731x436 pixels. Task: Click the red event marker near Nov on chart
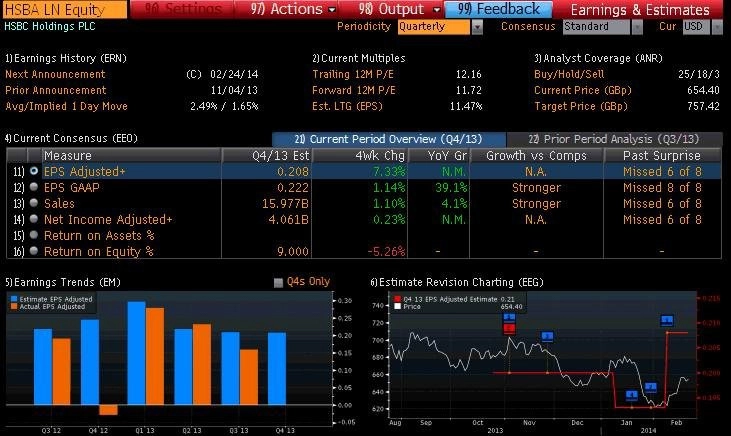coord(509,329)
